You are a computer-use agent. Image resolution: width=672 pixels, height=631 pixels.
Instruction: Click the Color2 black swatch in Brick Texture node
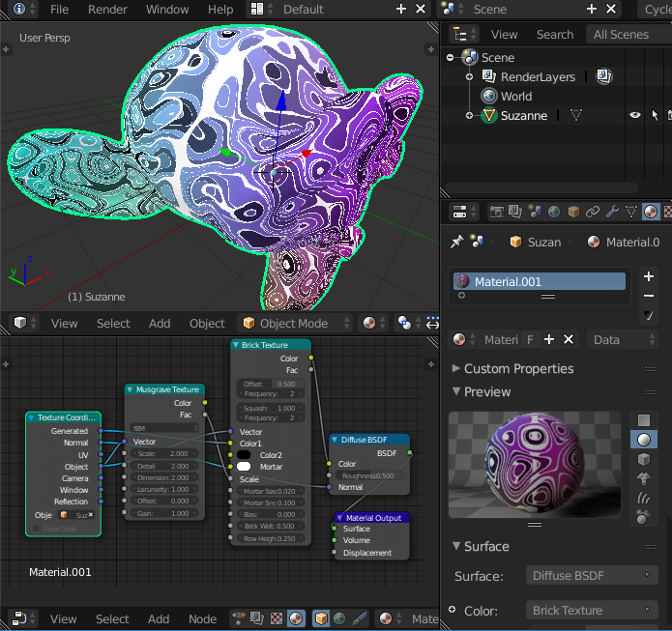pyautogui.click(x=244, y=454)
